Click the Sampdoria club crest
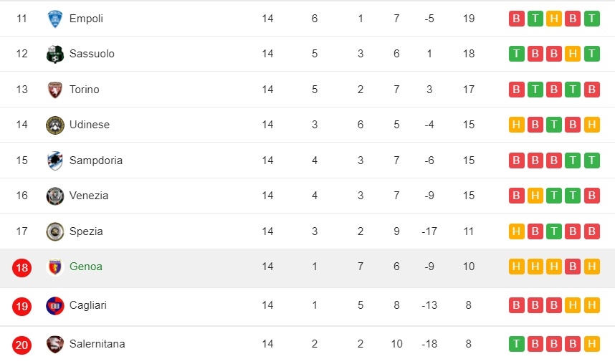The height and width of the screenshot is (364, 615). coord(55,161)
